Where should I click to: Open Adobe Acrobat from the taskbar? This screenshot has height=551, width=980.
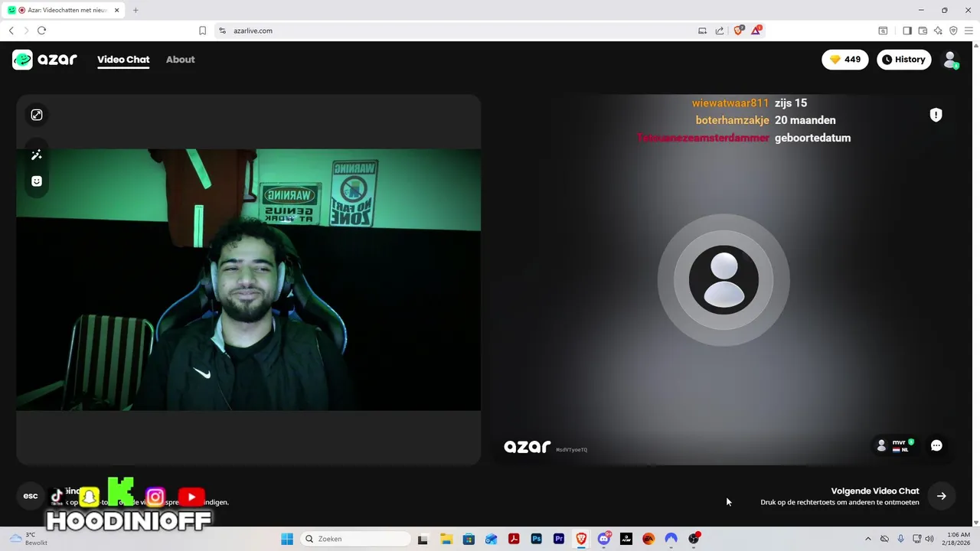(x=513, y=539)
